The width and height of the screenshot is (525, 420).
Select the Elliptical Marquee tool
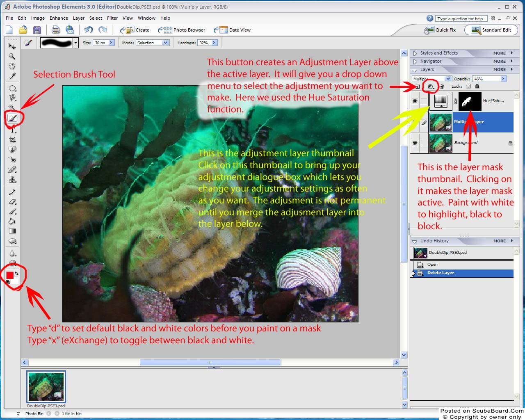point(12,88)
